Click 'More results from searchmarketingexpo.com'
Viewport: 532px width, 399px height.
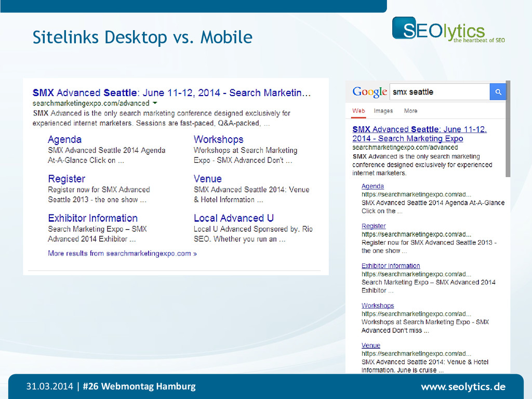[122, 254]
